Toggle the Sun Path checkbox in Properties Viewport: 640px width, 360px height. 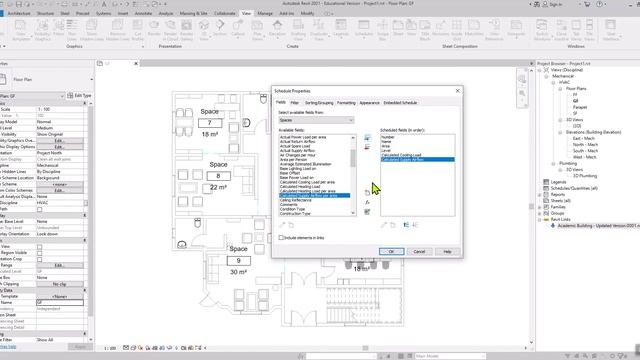40,209
